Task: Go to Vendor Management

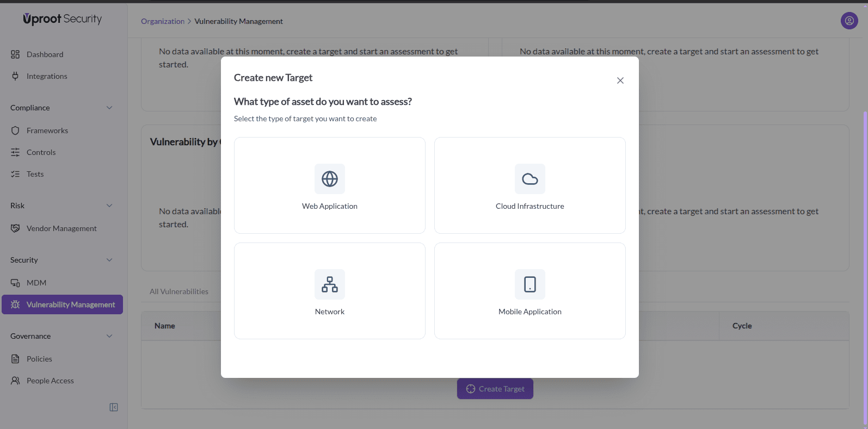Action: point(61,228)
